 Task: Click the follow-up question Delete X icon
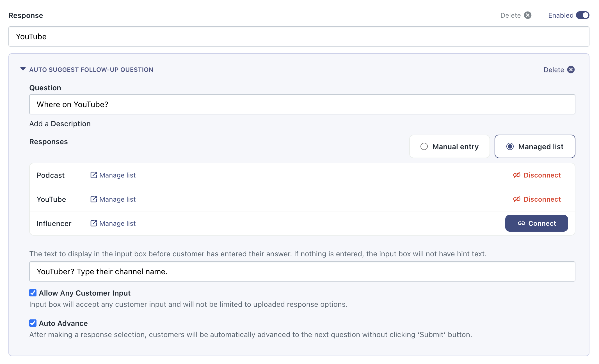pos(571,70)
